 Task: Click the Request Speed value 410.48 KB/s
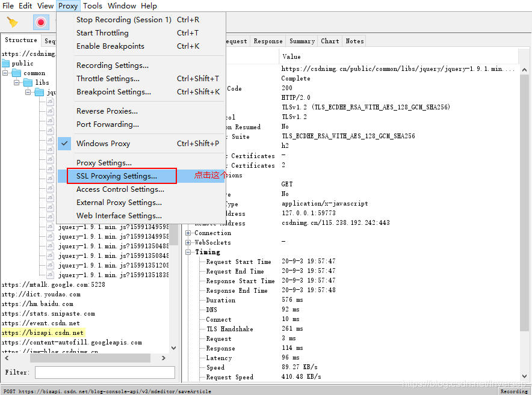point(302,377)
